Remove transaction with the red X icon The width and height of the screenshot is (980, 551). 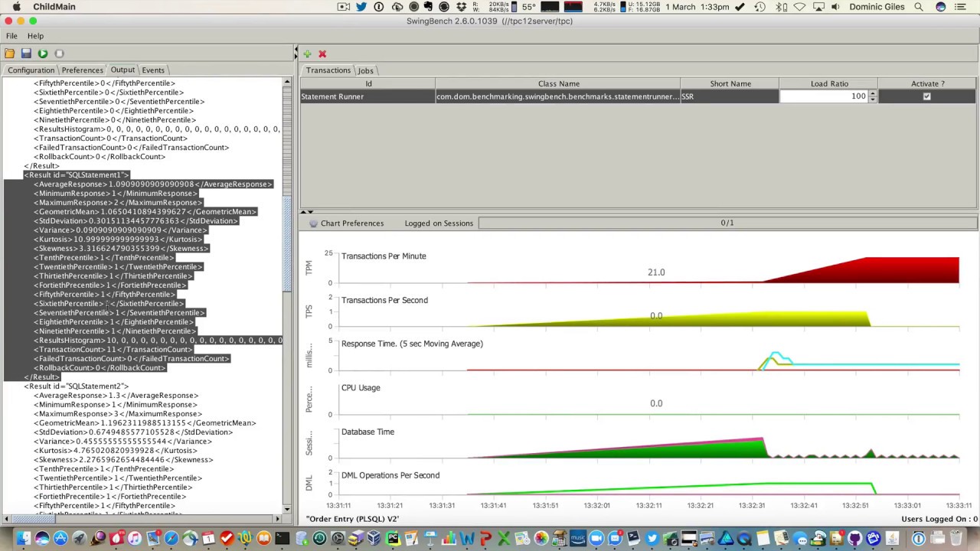pyautogui.click(x=322, y=54)
